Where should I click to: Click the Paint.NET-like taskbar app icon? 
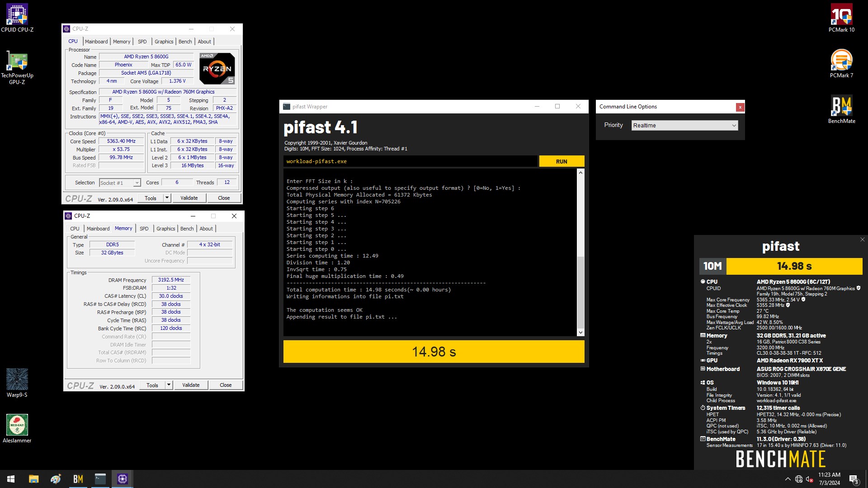tap(56, 479)
